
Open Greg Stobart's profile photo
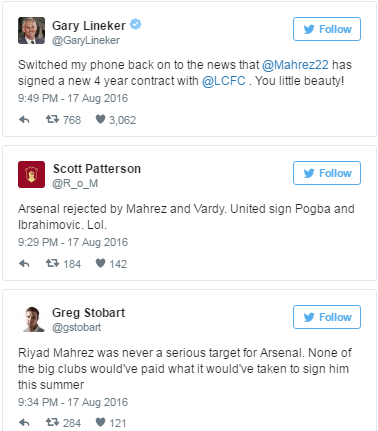33,319
